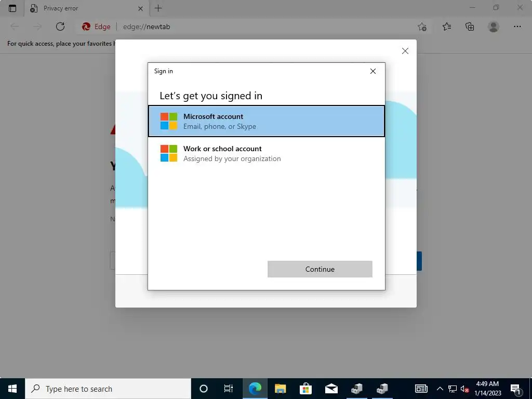Close the white popup behind Sign in dialog
This screenshot has width=532, height=399.
(x=405, y=51)
